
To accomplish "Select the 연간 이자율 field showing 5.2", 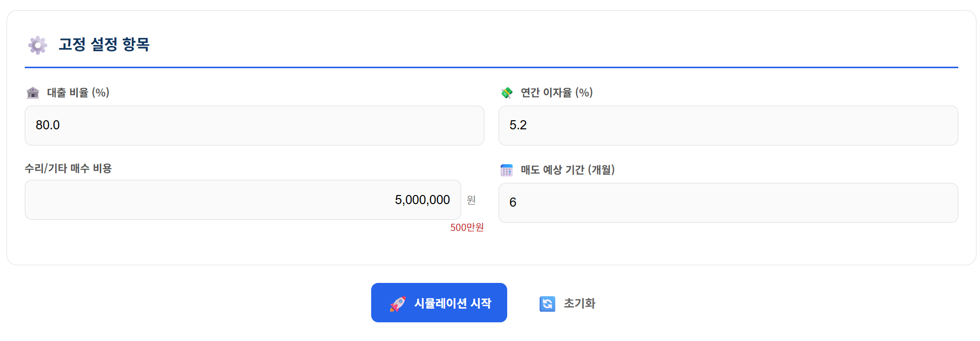I will point(728,125).
